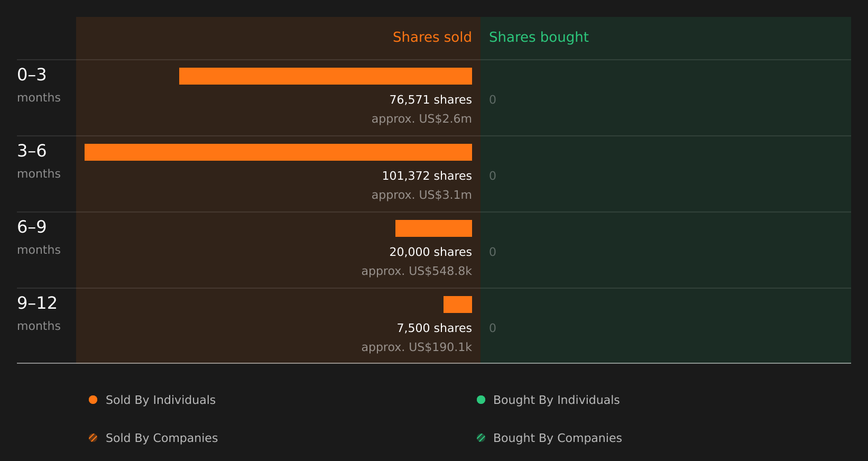The image size is (868, 461).
Task: Click the 6–9 months row label
Action: tap(39, 237)
